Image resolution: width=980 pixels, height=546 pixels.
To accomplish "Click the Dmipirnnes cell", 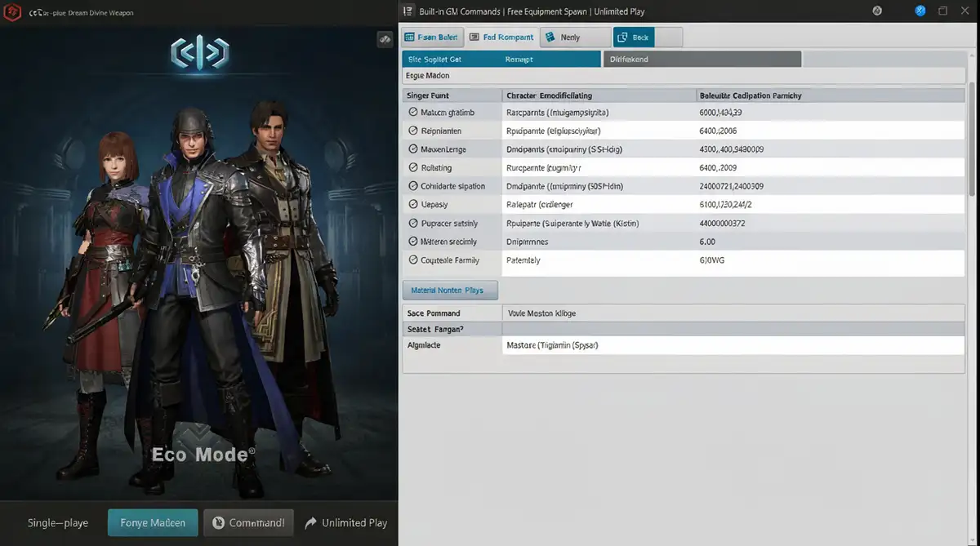I will point(527,242).
